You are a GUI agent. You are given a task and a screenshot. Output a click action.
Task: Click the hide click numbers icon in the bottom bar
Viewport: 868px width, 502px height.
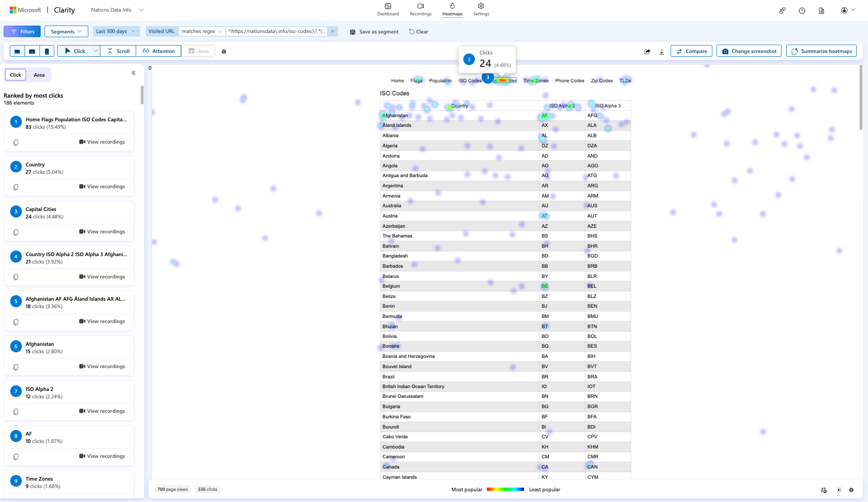(823, 490)
